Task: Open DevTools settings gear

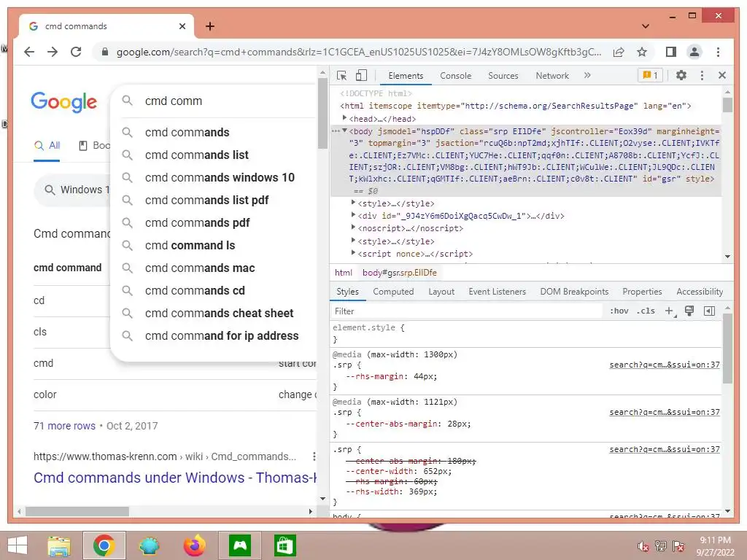Action: [681, 75]
